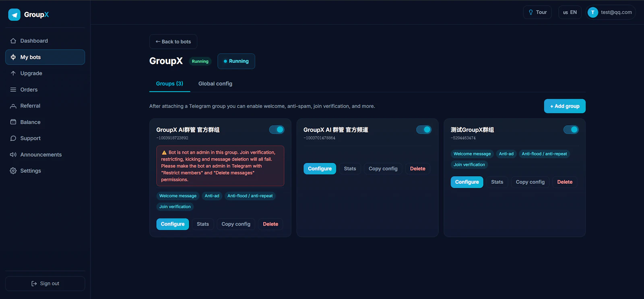Click the Tour button

[x=537, y=12]
